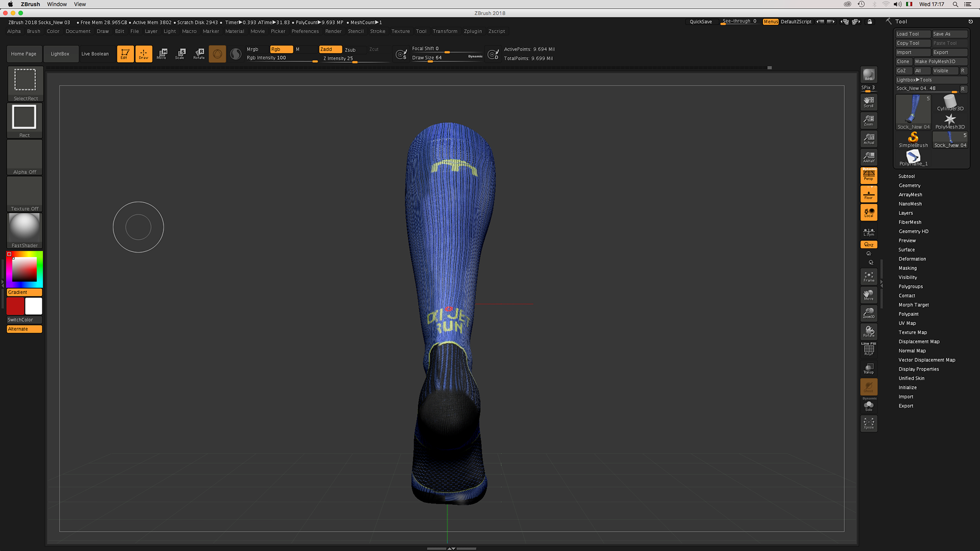Click the red main color swatch
980x551 pixels.
click(15, 306)
